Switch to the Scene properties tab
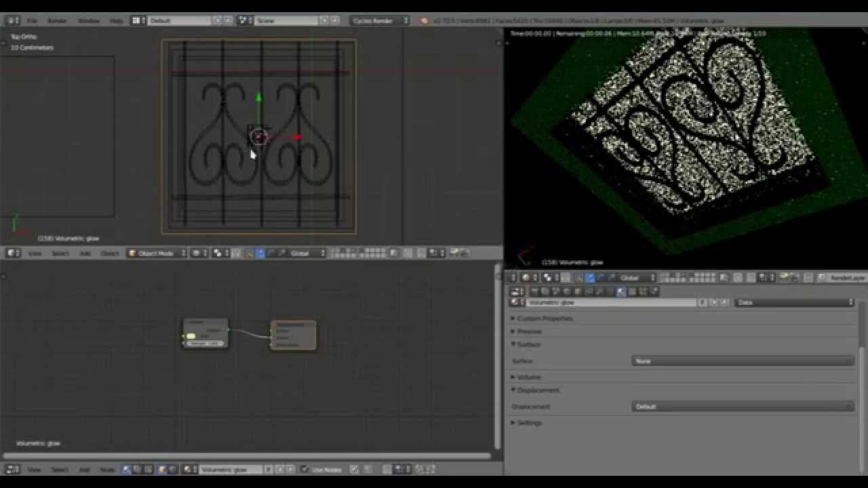The height and width of the screenshot is (488, 868). point(555,291)
